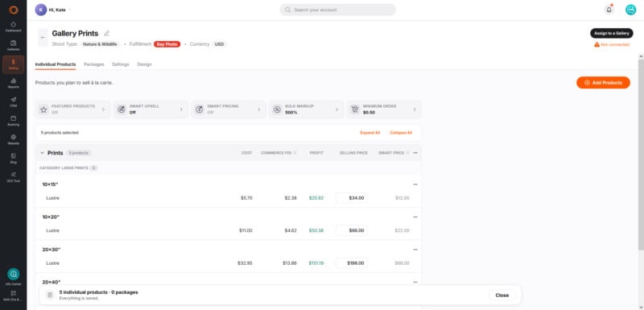Screen dimensions: 644x310
Task: Open the Info Center in sidebar
Action: point(13,277)
